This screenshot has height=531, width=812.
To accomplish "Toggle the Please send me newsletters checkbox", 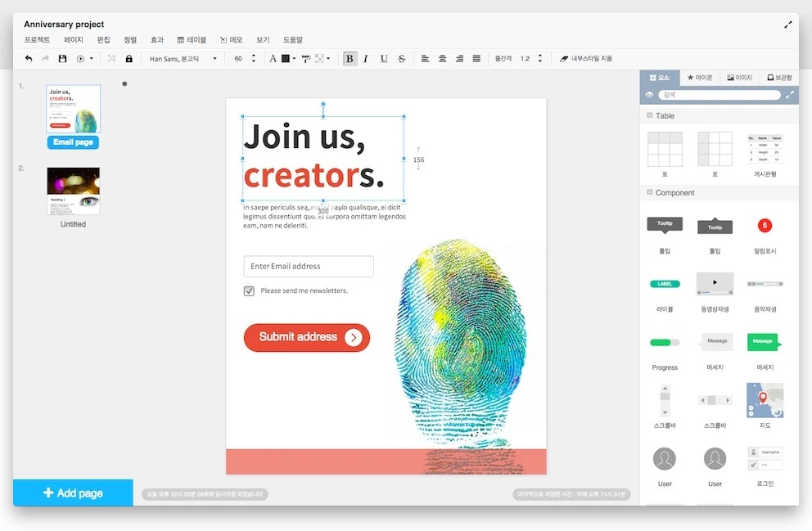I will 249,290.
